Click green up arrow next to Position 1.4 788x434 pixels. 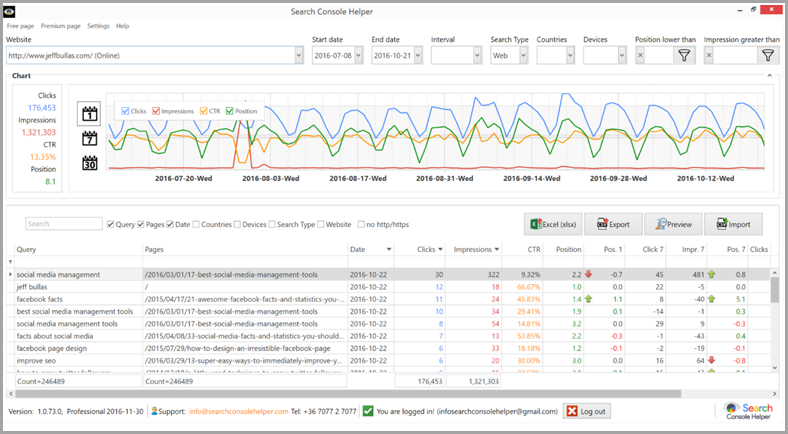(588, 299)
